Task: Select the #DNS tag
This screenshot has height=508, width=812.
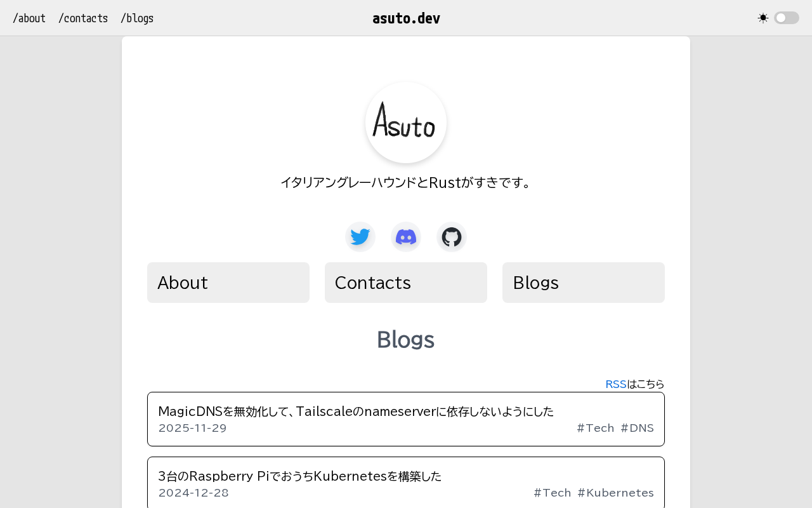Action: [x=637, y=428]
